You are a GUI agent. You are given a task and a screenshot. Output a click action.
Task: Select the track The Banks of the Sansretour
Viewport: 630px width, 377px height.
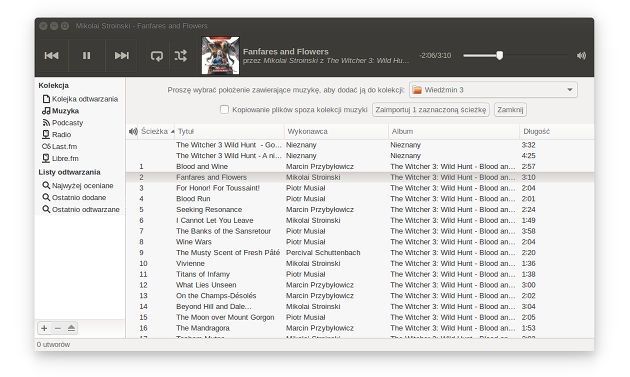click(360, 231)
